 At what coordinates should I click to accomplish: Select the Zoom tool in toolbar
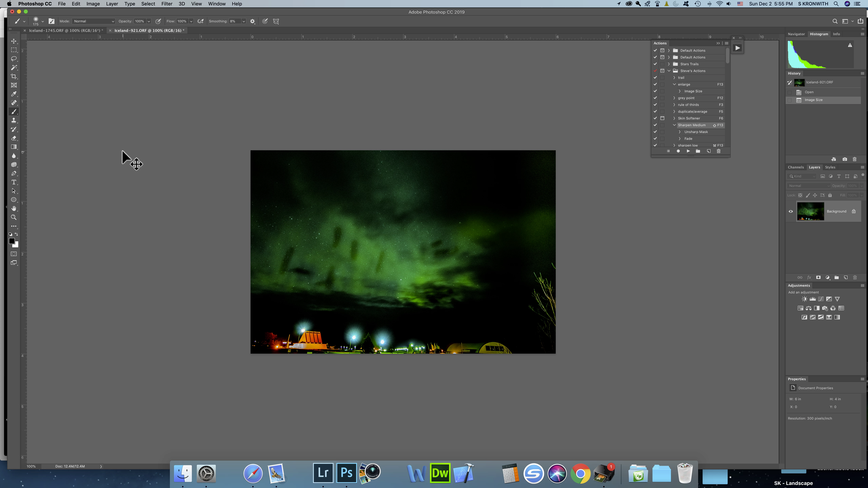pyautogui.click(x=14, y=218)
